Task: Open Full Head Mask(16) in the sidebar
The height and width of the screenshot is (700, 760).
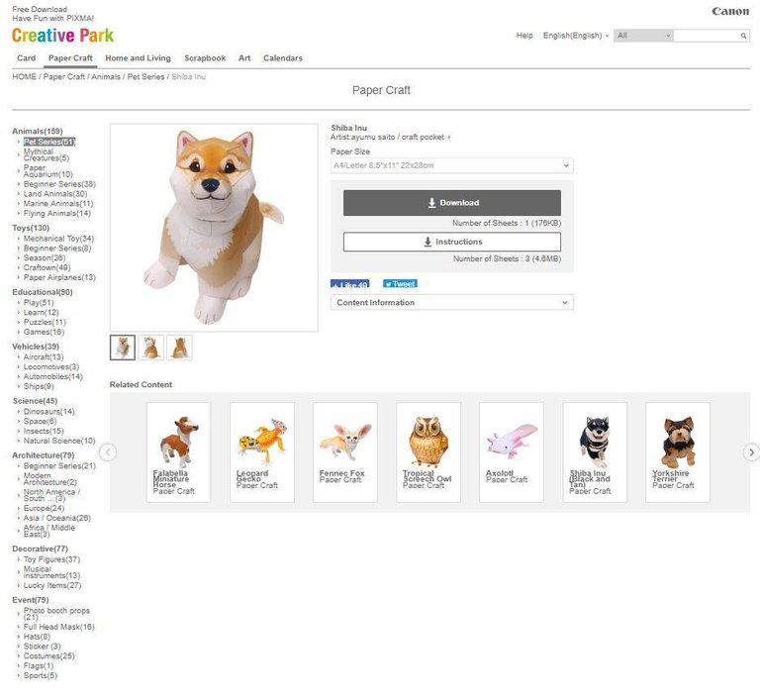Action: tap(58, 627)
